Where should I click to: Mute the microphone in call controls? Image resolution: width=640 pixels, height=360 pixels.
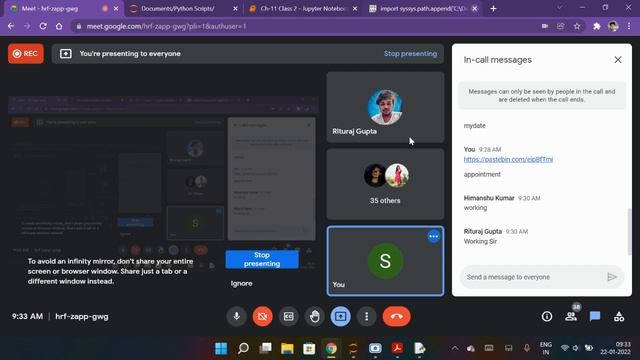(x=236, y=316)
